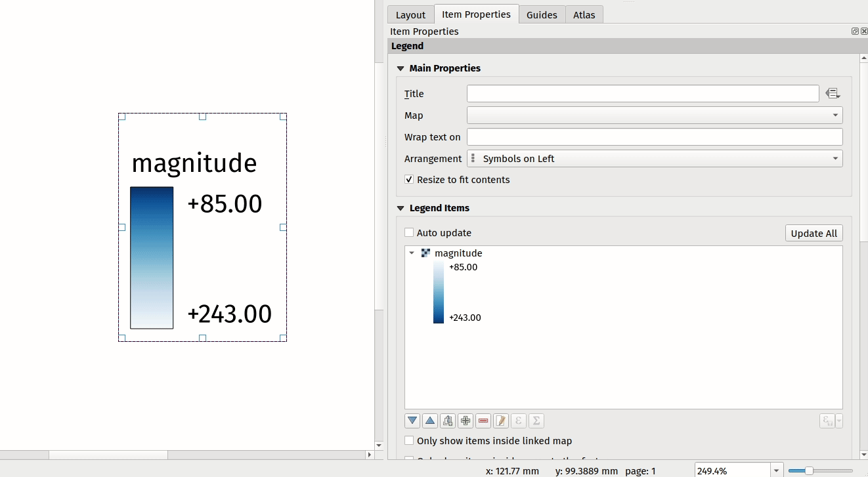Float the Item Properties panel

click(855, 31)
